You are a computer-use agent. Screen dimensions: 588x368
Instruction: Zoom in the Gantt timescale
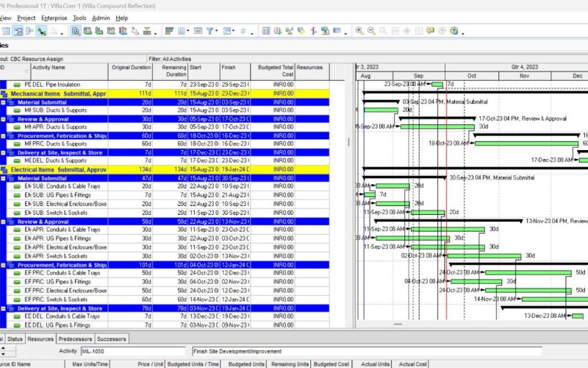(359, 31)
